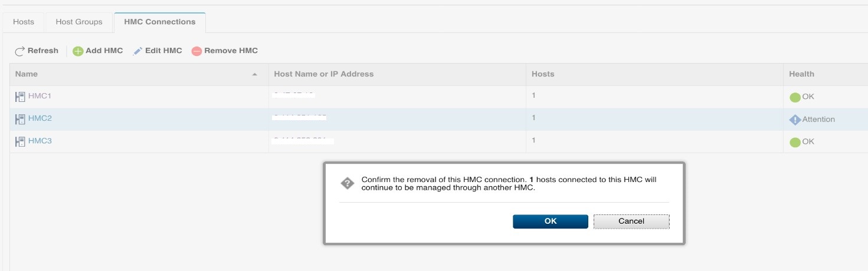Click the HMC1 server icon
Viewport: 868px width, 271px height.
(20, 96)
